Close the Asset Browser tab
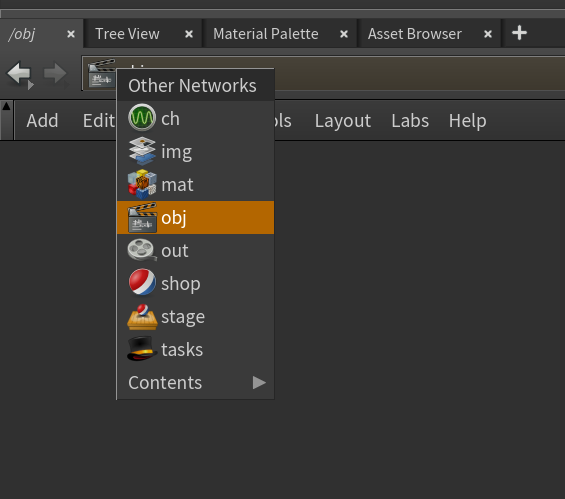565x499 pixels. tap(488, 34)
